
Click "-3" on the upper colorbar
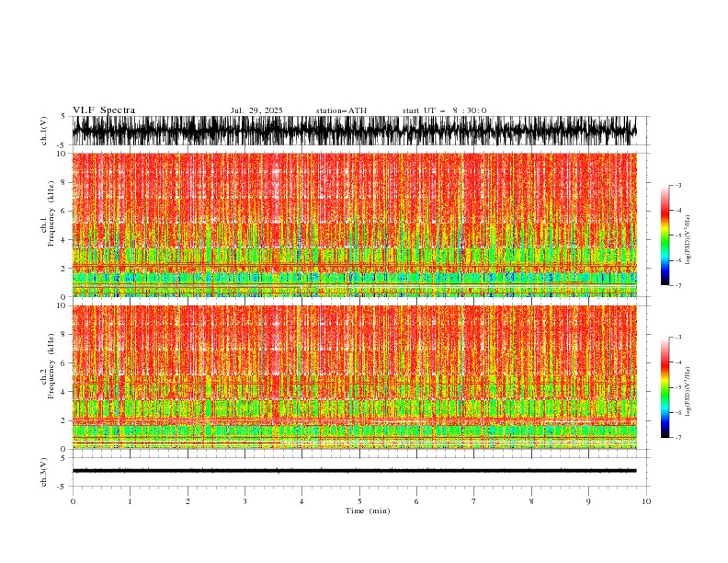[677, 185]
